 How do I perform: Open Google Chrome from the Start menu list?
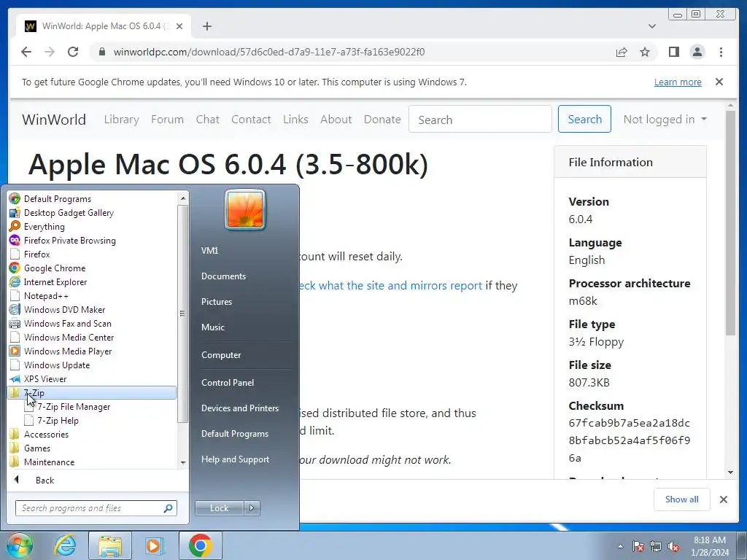click(54, 268)
